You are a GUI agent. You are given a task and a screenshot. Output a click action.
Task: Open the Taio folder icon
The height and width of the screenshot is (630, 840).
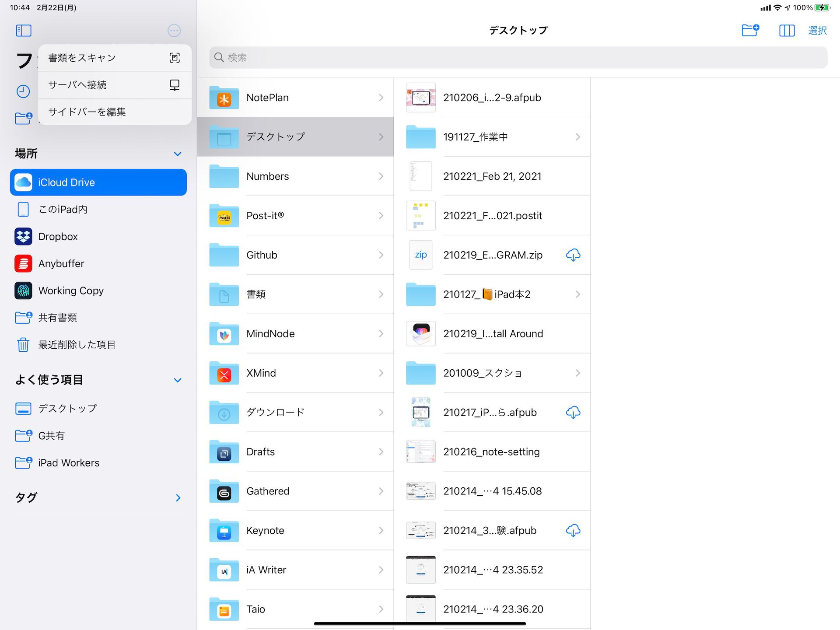224,610
